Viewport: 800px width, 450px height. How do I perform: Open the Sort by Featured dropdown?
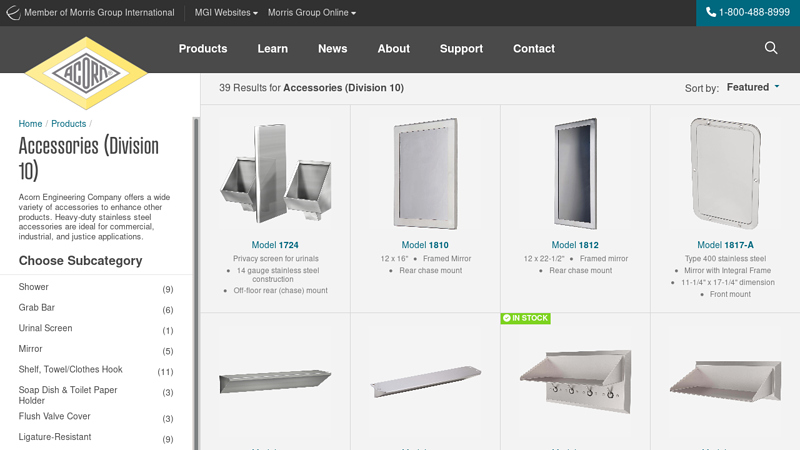point(753,87)
